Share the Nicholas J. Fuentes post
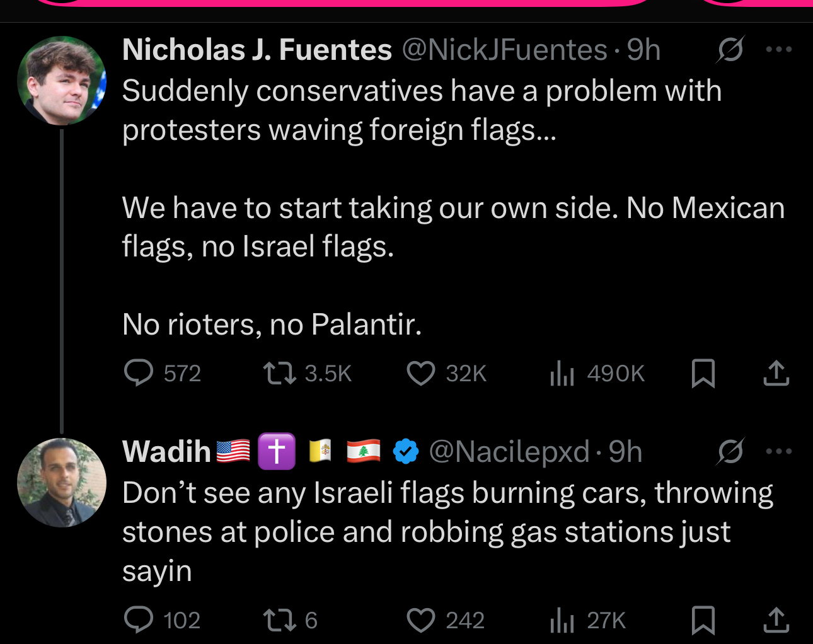 tap(776, 373)
